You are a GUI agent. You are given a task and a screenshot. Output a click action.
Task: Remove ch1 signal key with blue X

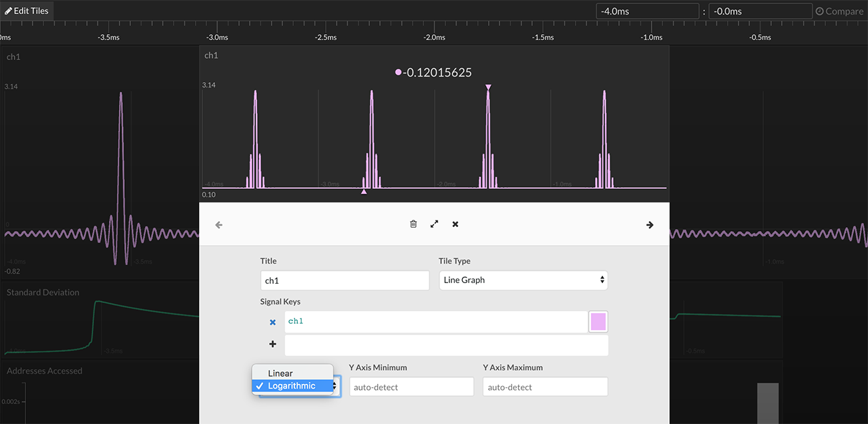pos(272,322)
